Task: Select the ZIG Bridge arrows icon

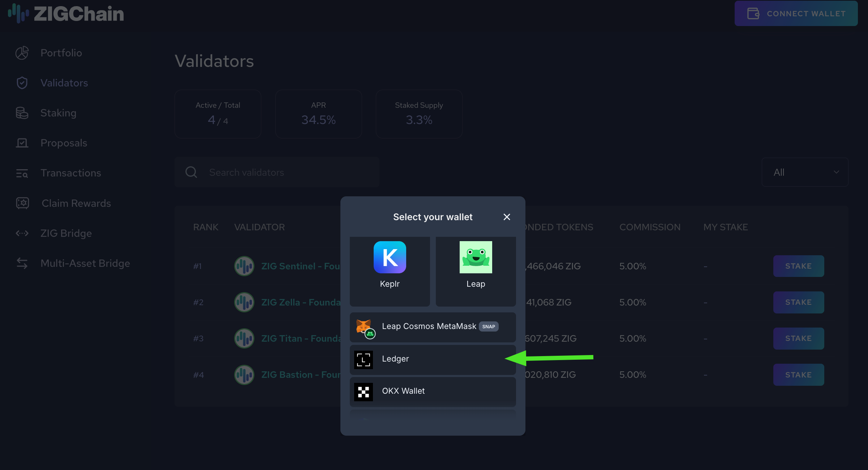Action: pos(22,233)
